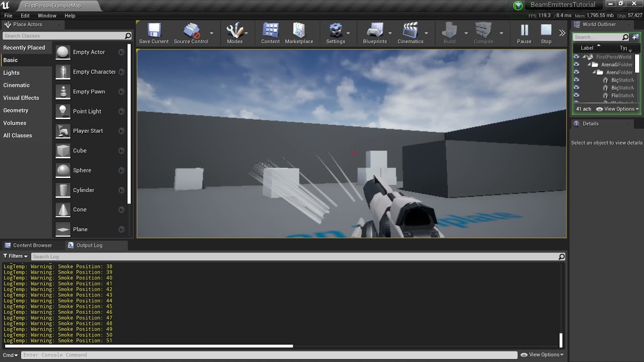Select the Cinematic category

click(x=17, y=85)
